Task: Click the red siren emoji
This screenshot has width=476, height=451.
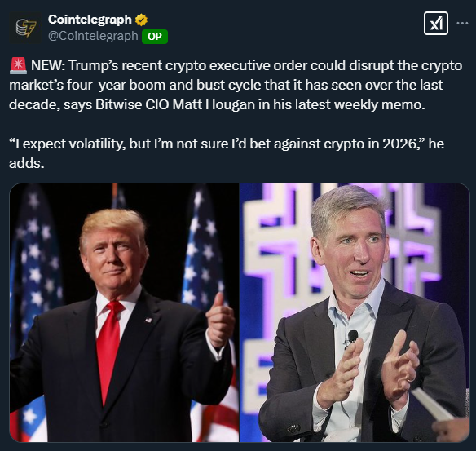Action: 18,66
